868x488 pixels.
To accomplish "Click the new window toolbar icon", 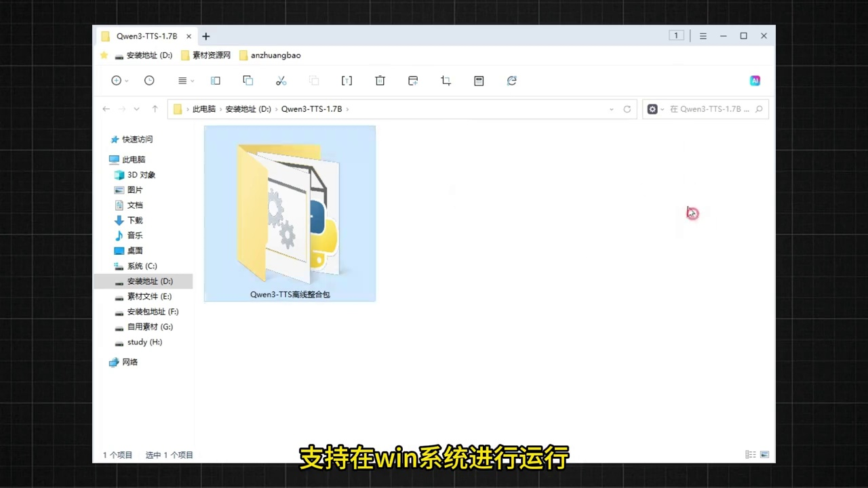I will pyautogui.click(x=413, y=81).
